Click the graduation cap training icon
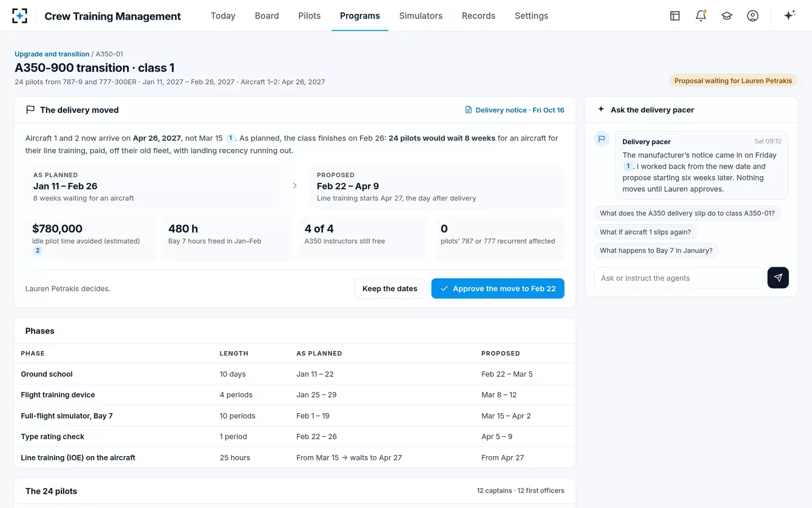The height and width of the screenshot is (508, 812). click(x=727, y=16)
